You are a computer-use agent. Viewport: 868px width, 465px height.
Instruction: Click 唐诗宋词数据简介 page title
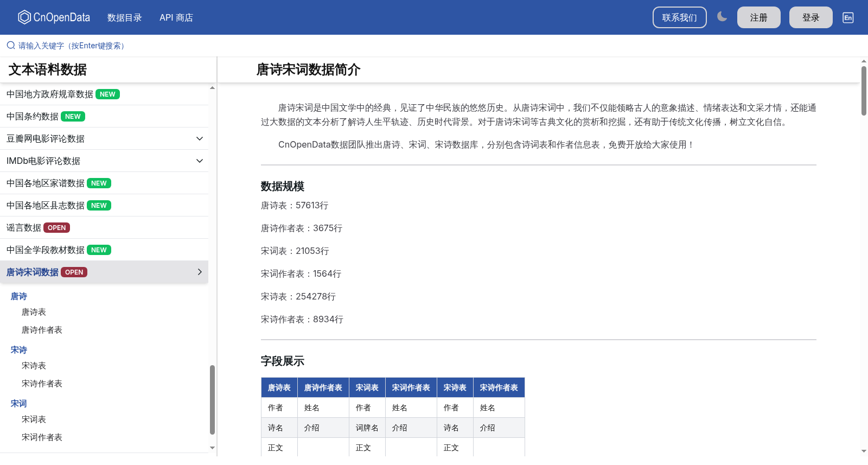point(309,69)
